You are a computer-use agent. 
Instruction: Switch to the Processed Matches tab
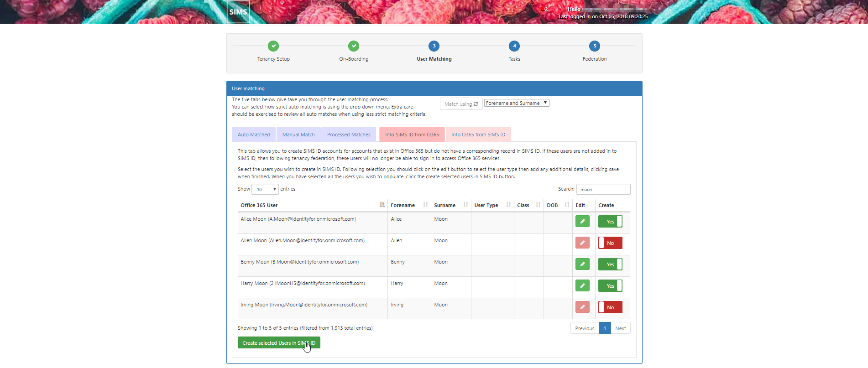click(349, 135)
